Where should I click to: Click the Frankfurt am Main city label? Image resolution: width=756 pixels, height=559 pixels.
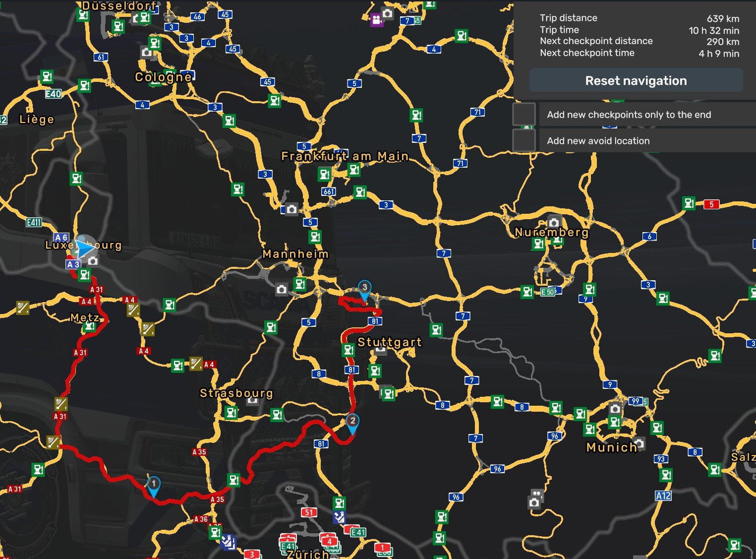click(345, 156)
